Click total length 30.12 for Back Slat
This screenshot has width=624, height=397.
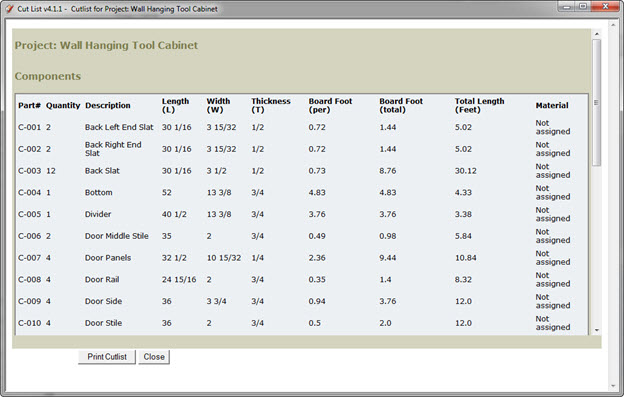pos(465,171)
